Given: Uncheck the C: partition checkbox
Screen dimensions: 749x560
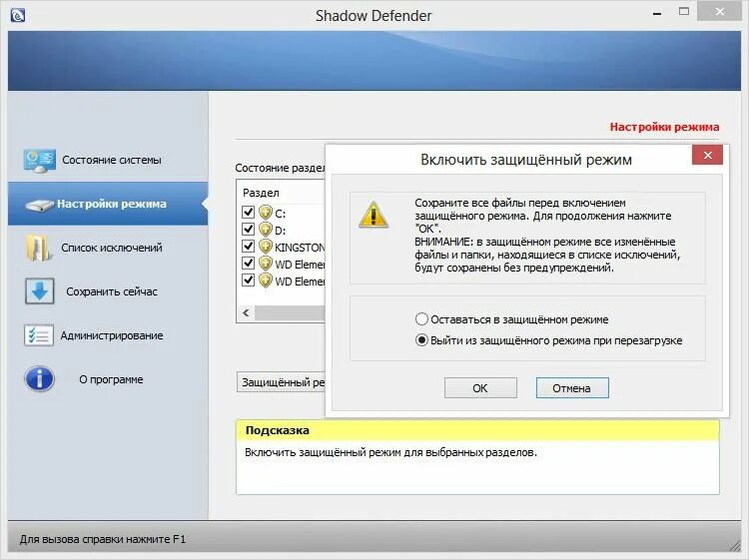Looking at the screenshot, I should pos(249,212).
